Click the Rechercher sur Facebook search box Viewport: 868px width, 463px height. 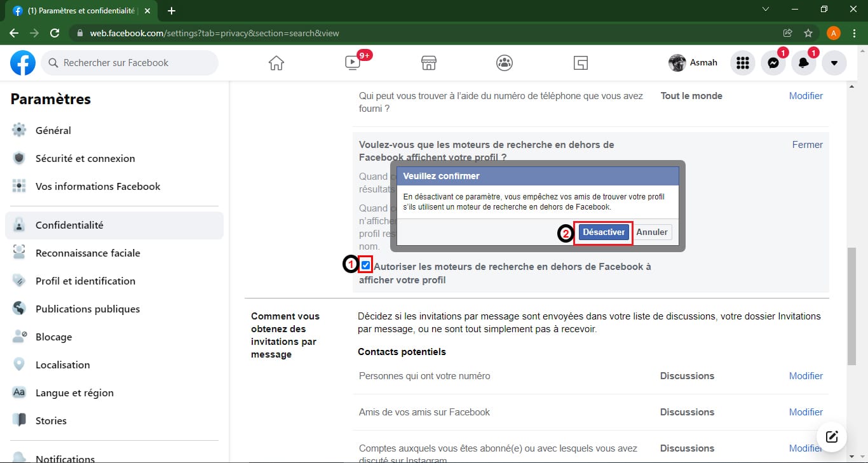point(130,63)
